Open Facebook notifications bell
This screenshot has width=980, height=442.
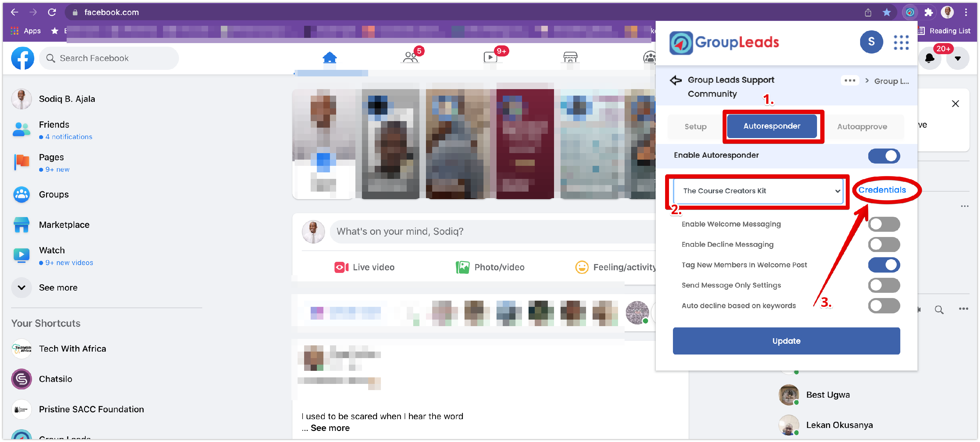click(x=929, y=58)
